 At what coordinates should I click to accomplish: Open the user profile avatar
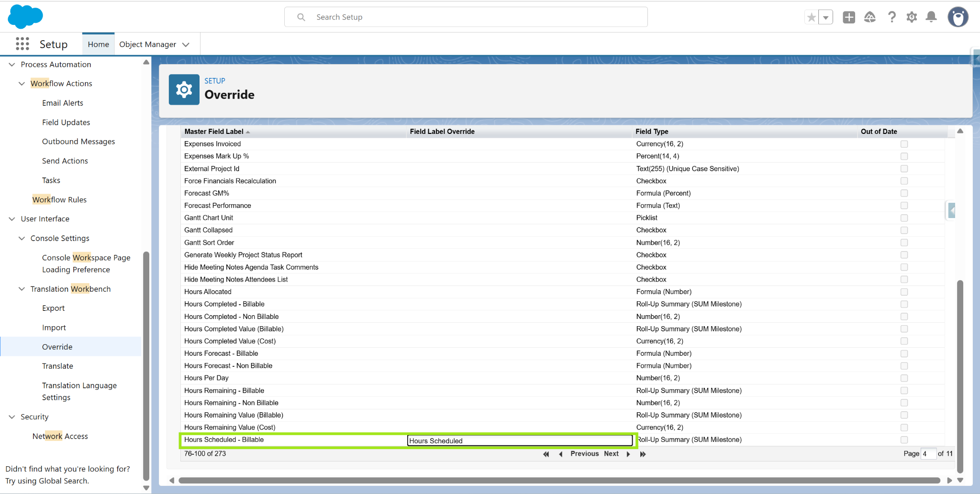958,17
